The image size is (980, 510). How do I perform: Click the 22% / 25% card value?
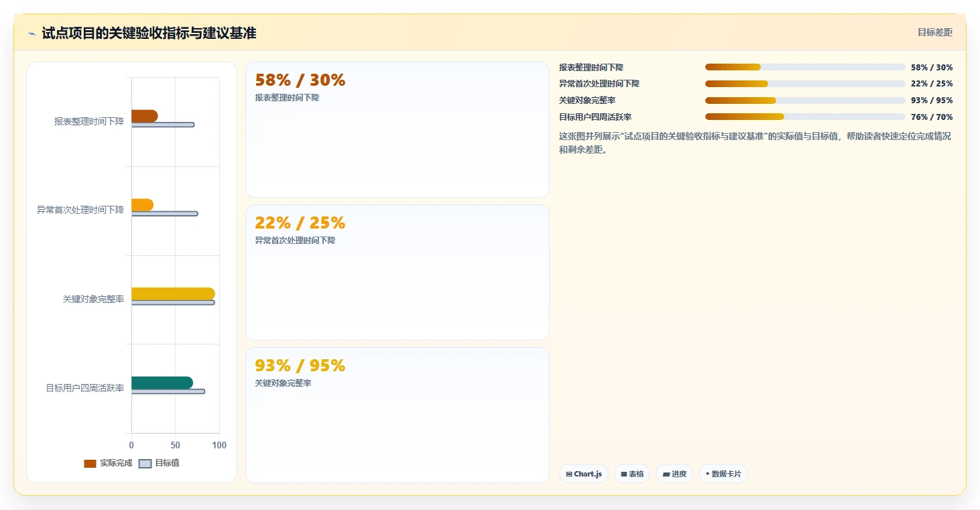click(300, 223)
